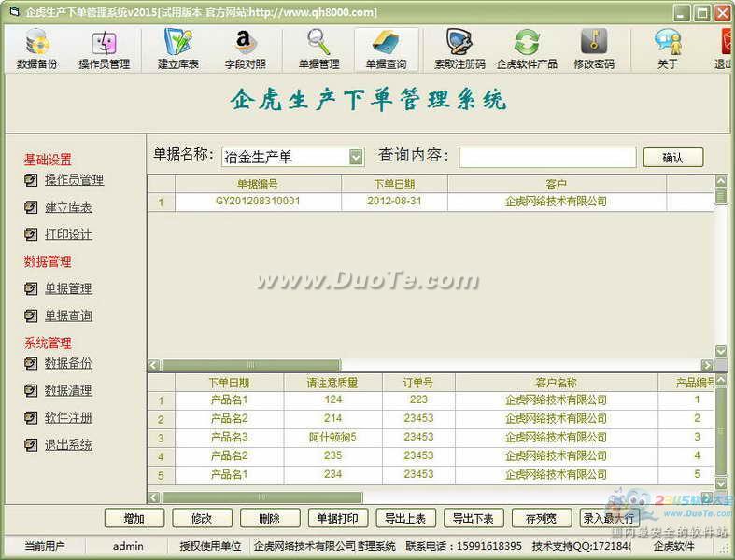Click lower table vertical scroll-down arrow
Screen dimensions: 735x560
point(721,483)
